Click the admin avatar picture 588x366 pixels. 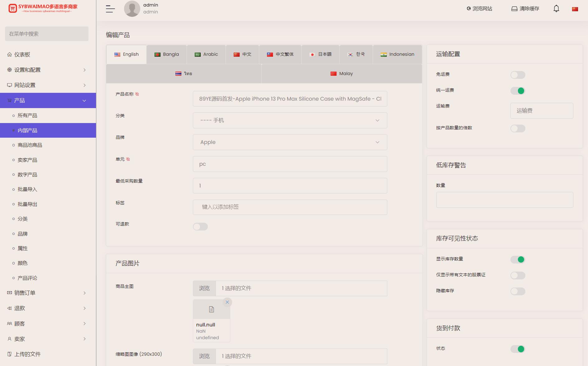pos(132,9)
